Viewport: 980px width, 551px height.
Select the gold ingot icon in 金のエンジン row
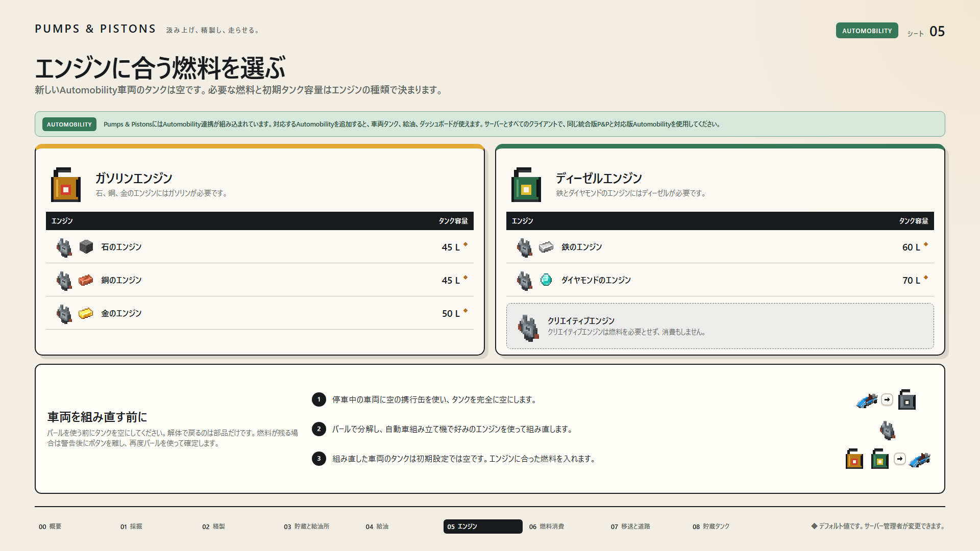click(86, 313)
